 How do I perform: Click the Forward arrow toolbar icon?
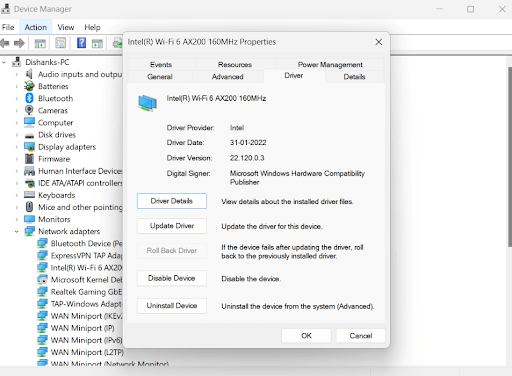[x=19, y=43]
